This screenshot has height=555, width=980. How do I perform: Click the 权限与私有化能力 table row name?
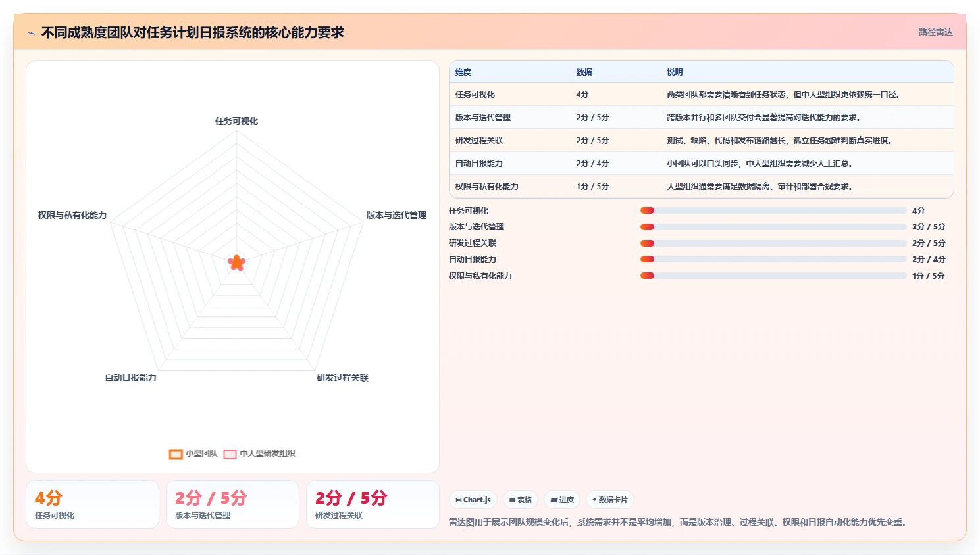click(487, 187)
